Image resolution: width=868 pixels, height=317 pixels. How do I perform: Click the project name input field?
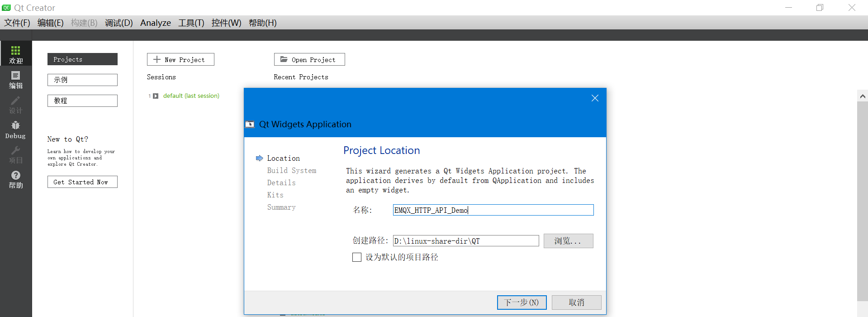tap(493, 210)
